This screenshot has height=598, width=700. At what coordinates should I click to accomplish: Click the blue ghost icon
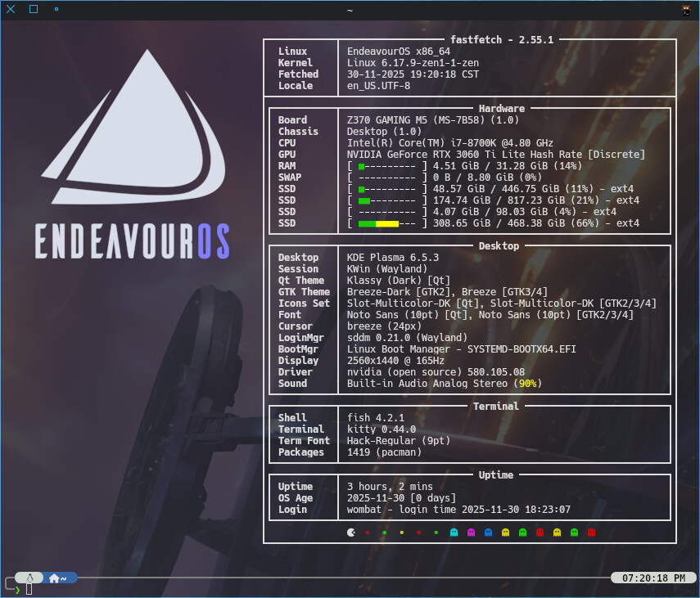[x=488, y=532]
